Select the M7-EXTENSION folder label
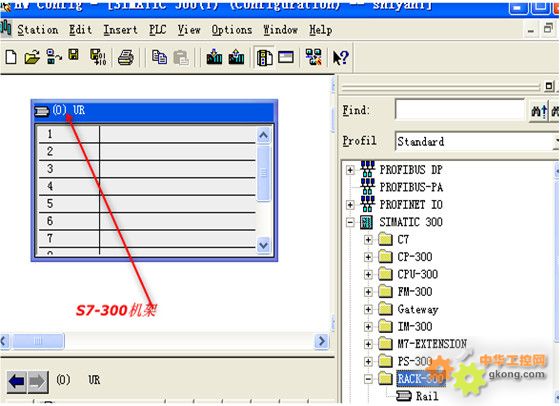The image size is (560, 406). pyautogui.click(x=432, y=344)
